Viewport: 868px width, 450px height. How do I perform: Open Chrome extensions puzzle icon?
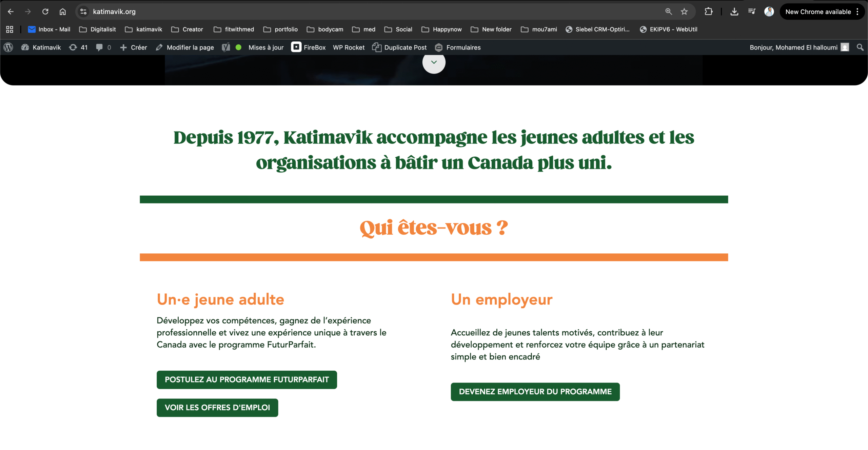pos(708,12)
